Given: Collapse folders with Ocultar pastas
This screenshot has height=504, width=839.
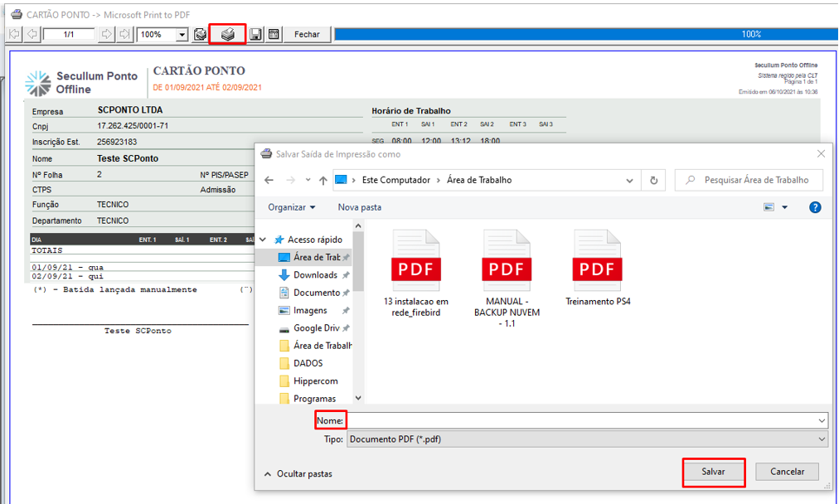Looking at the screenshot, I should (x=298, y=473).
